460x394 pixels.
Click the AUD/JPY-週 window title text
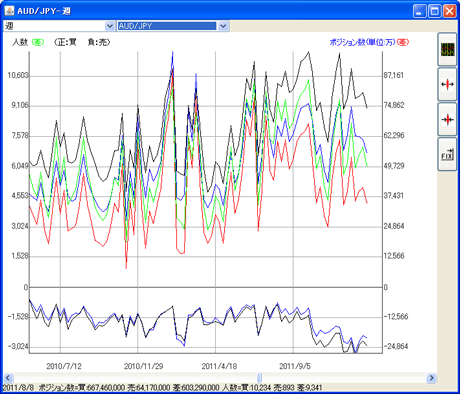tap(44, 11)
